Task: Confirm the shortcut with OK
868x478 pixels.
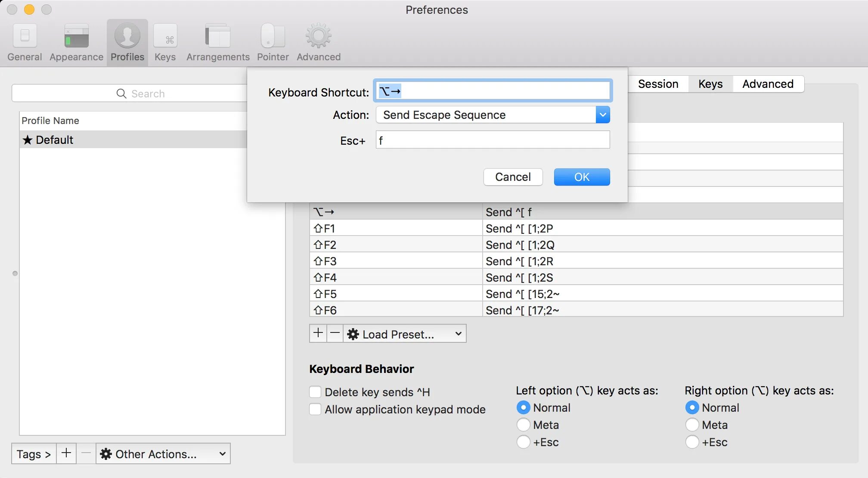Action: (582, 177)
